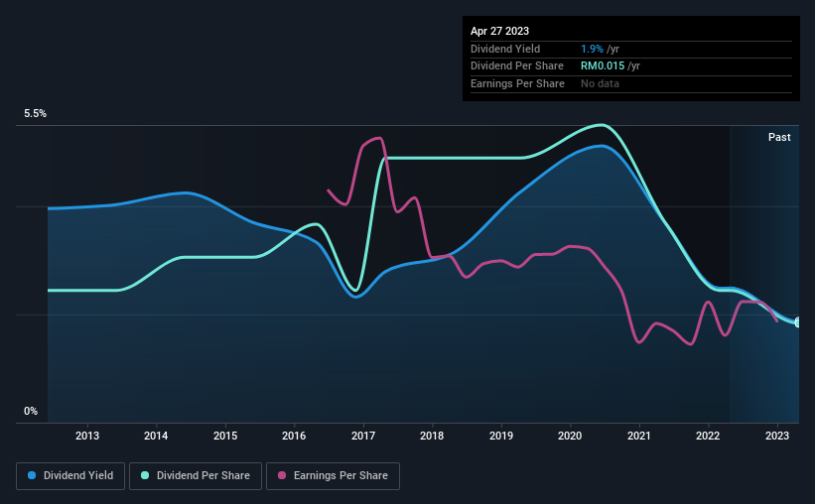Select the 2014 x-axis label
Screen dimensions: 815x504
click(x=156, y=436)
